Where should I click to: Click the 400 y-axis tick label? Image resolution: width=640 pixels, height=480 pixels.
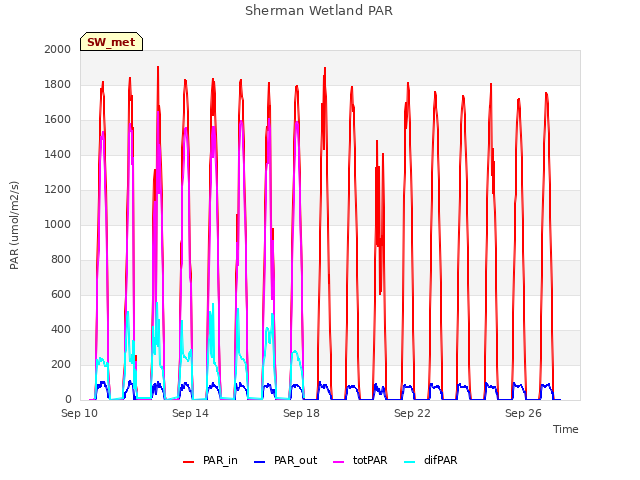tap(61, 329)
